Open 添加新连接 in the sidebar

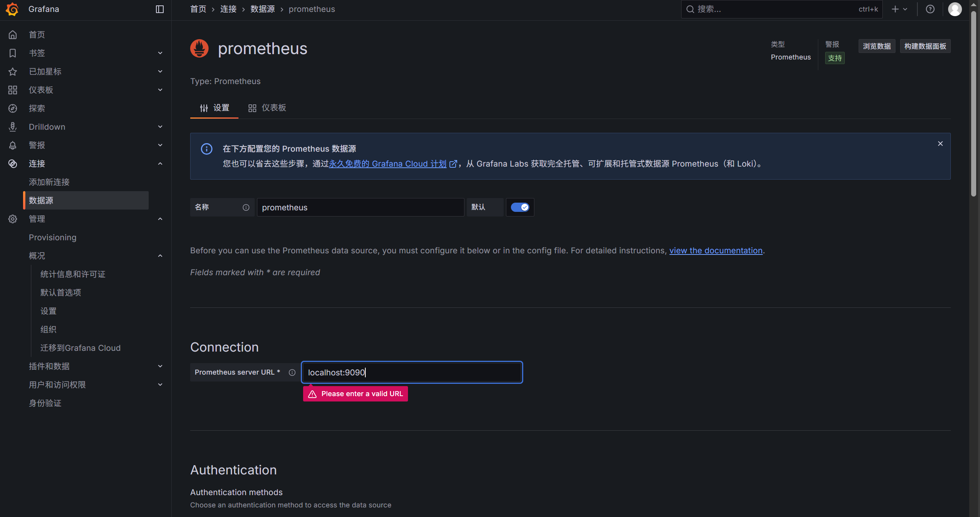click(x=49, y=182)
